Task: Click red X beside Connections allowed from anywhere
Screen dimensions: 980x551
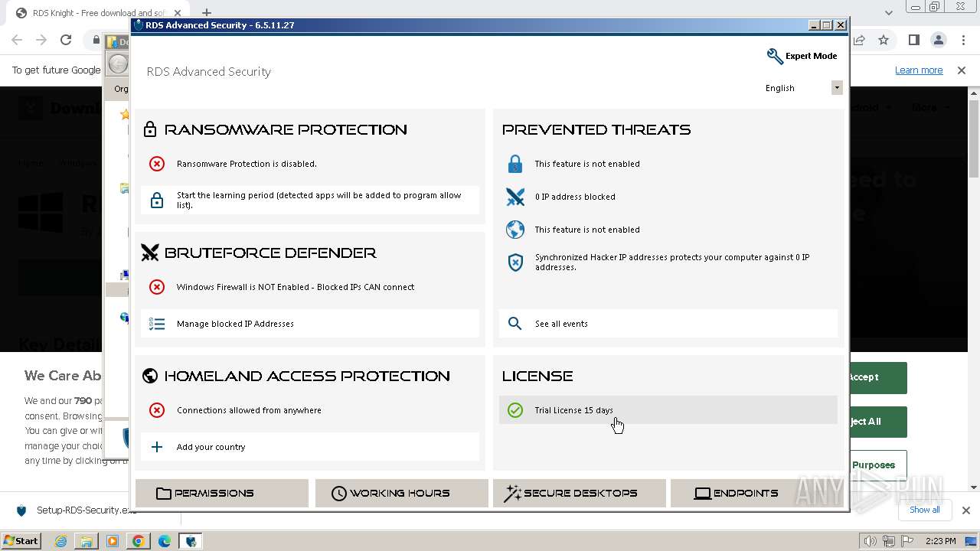Action: (157, 410)
